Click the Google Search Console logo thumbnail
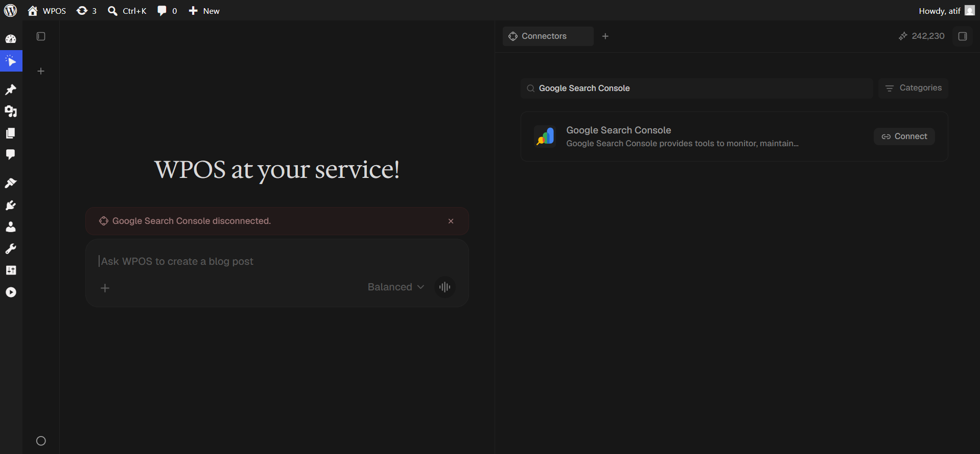This screenshot has width=980, height=454. pos(545,137)
